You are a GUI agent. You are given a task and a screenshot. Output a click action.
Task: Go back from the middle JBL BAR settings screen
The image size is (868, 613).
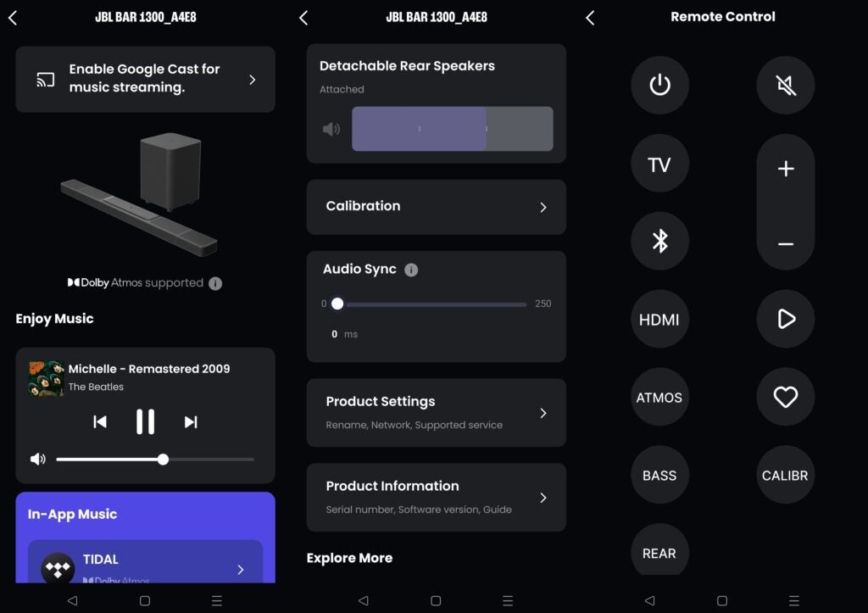[303, 18]
